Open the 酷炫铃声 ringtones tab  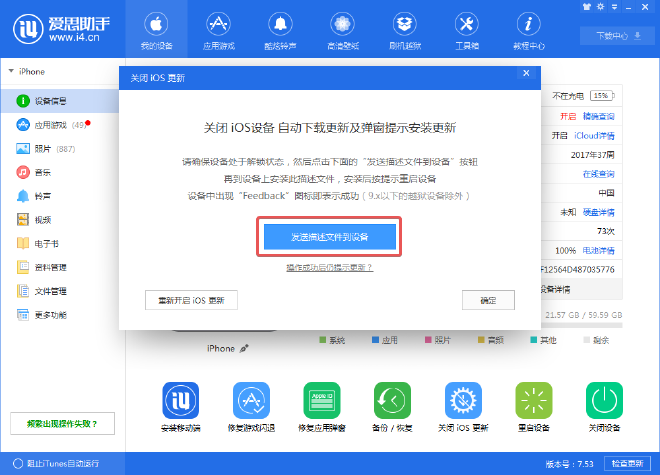(x=280, y=29)
